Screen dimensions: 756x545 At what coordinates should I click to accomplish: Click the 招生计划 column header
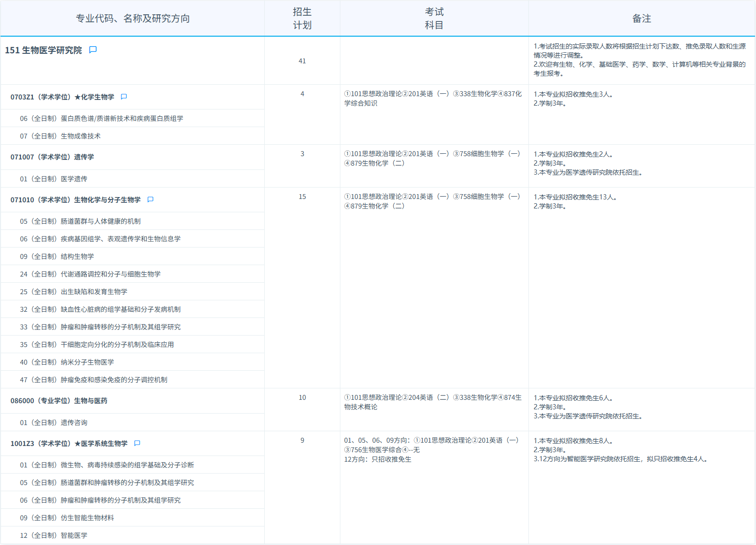click(x=302, y=19)
